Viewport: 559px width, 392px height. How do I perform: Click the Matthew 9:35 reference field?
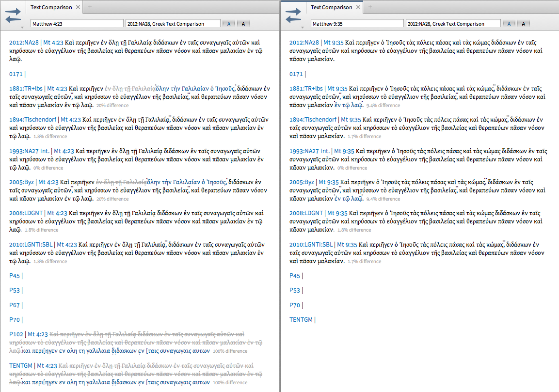click(357, 24)
